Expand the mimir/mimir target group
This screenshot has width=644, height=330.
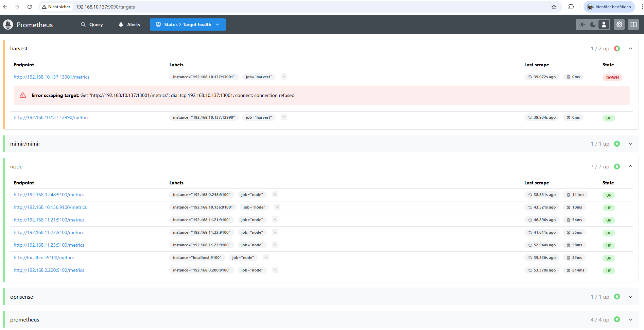click(x=630, y=144)
